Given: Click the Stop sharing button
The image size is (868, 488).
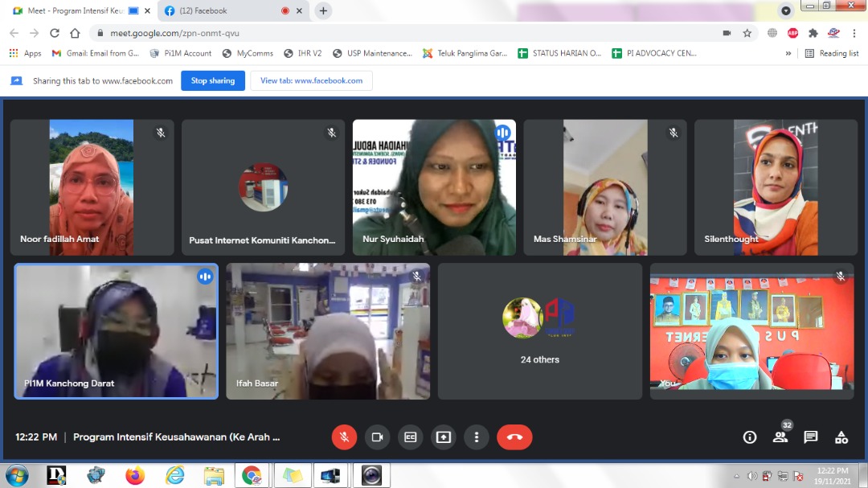Looking at the screenshot, I should pos(212,80).
